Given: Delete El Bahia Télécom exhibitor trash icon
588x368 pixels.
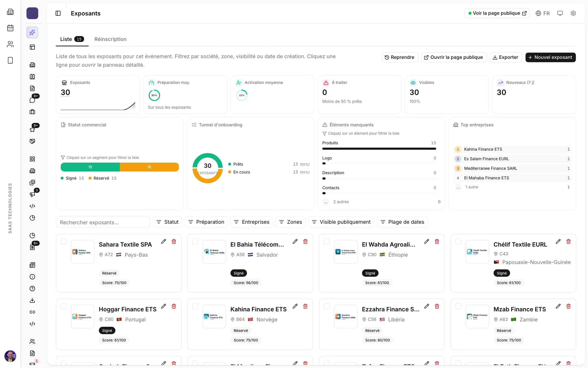Looking at the screenshot, I should click(305, 241).
